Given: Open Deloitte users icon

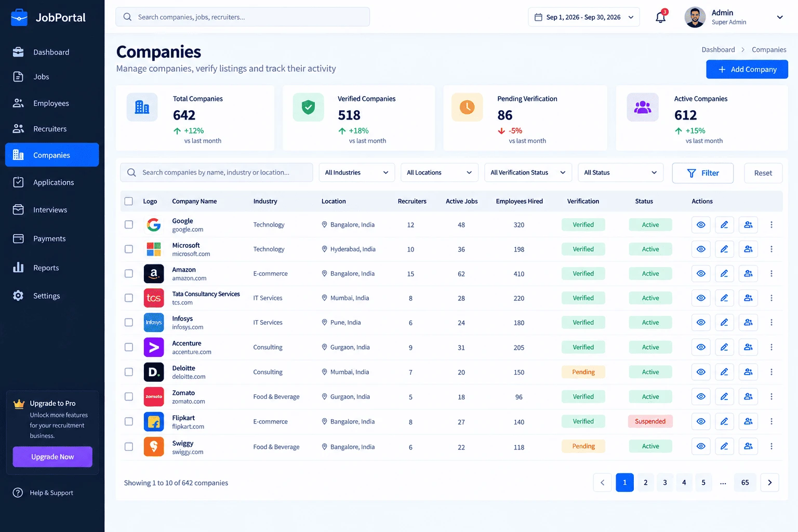Looking at the screenshot, I should click(748, 372).
